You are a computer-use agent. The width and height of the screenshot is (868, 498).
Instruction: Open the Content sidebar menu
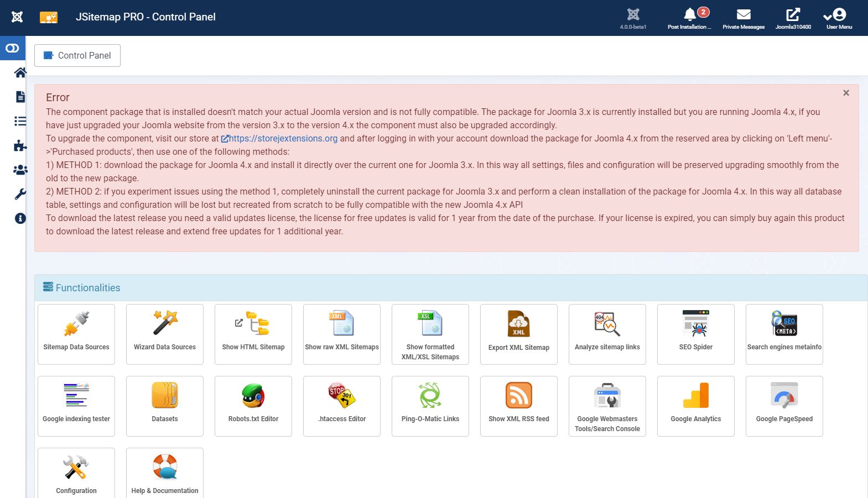tap(20, 97)
